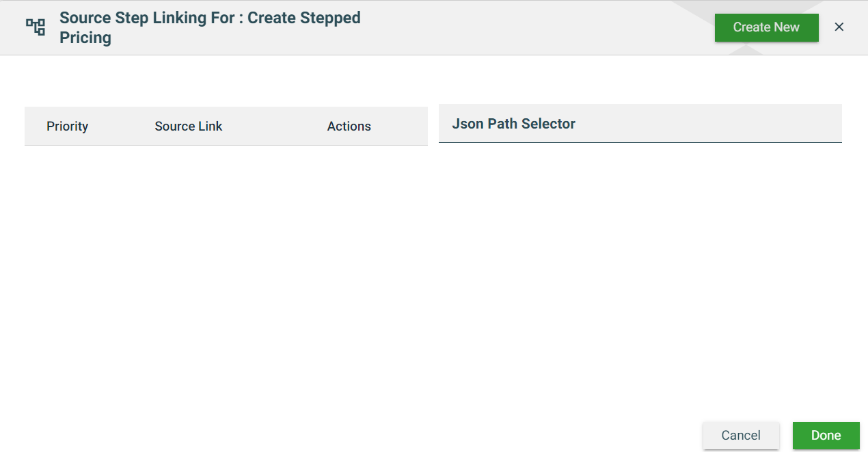Click the Actions column header
Image resolution: width=868 pixels, height=452 pixels.
(349, 127)
